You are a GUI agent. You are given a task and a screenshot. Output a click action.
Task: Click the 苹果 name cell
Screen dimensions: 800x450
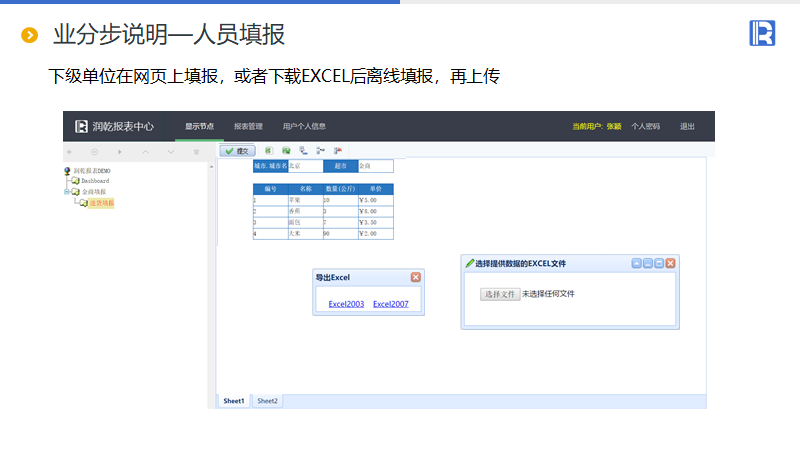[x=306, y=200]
